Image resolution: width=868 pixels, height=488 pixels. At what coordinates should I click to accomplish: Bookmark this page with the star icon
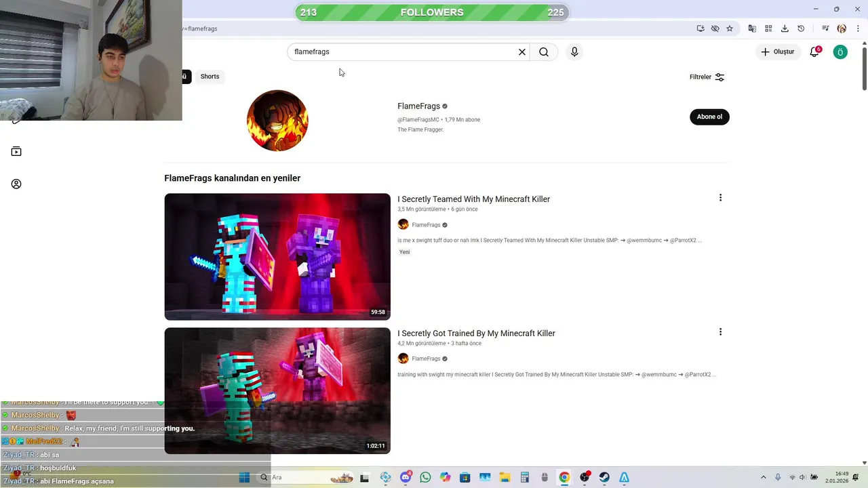[x=730, y=28]
